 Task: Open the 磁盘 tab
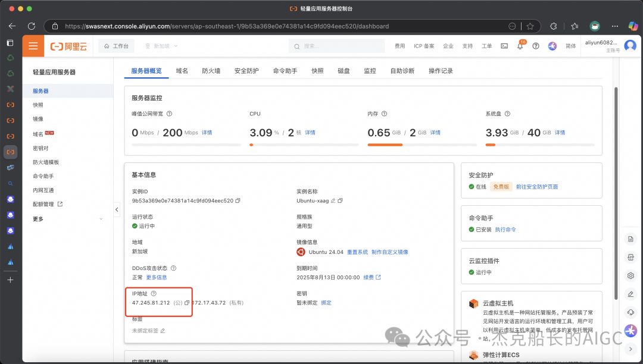pyautogui.click(x=344, y=71)
